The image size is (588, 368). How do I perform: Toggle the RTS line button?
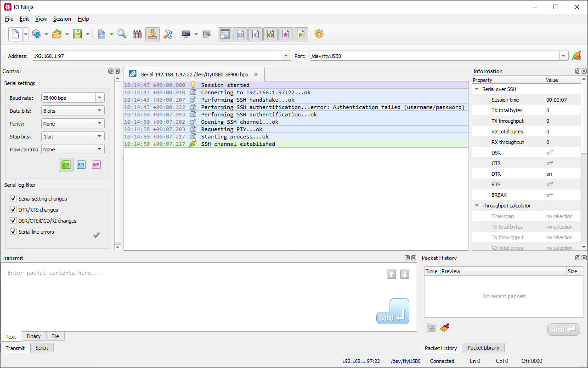81,164
